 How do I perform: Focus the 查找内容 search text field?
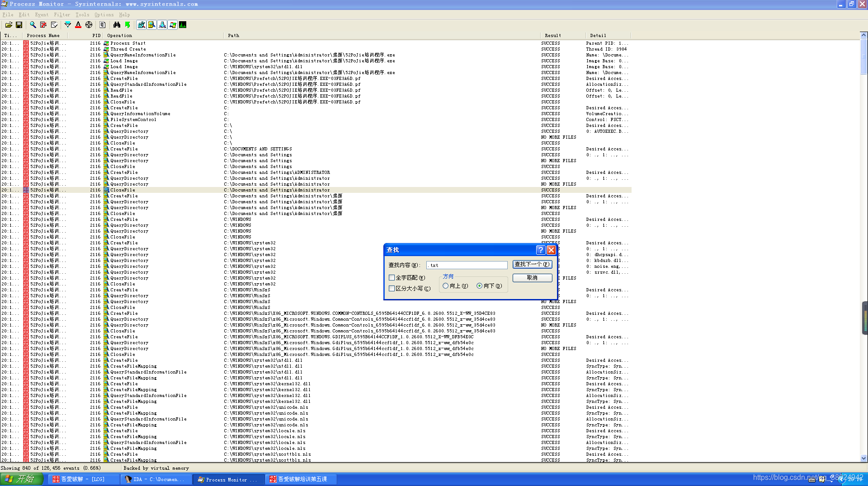click(x=467, y=265)
